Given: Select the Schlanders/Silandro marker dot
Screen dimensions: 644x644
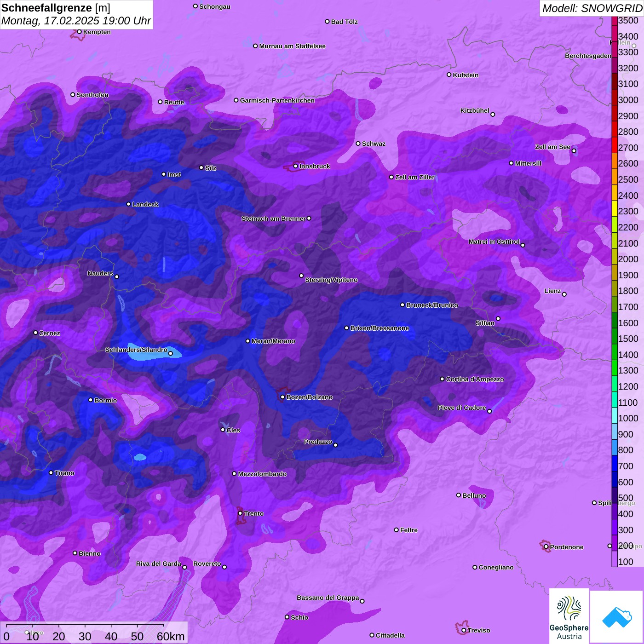Looking at the screenshot, I should point(171,354).
